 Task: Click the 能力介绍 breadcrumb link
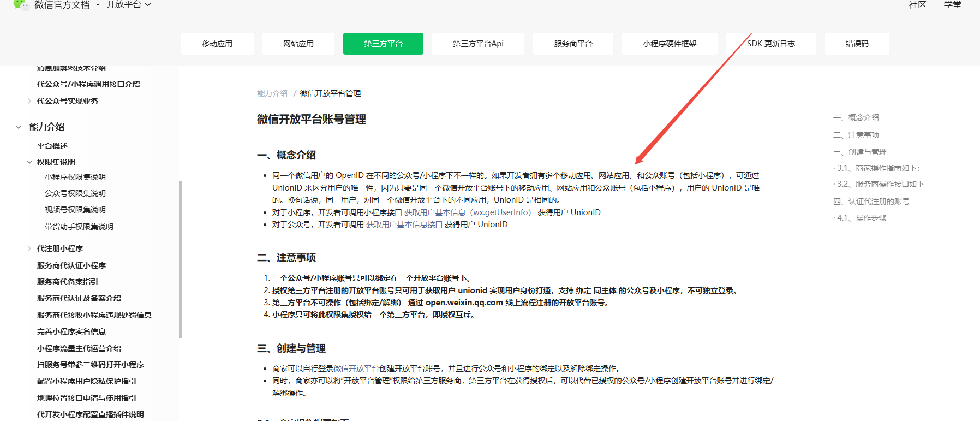coord(272,93)
